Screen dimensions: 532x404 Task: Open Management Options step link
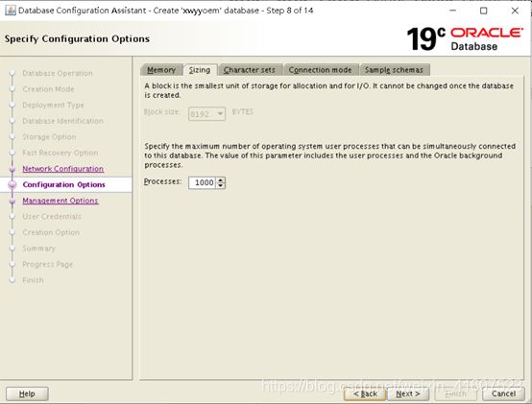tap(60, 201)
